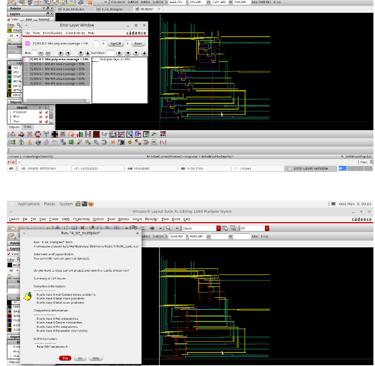Click red ring icon in bottom toolbar
The image size is (375, 366).
(38, 134)
